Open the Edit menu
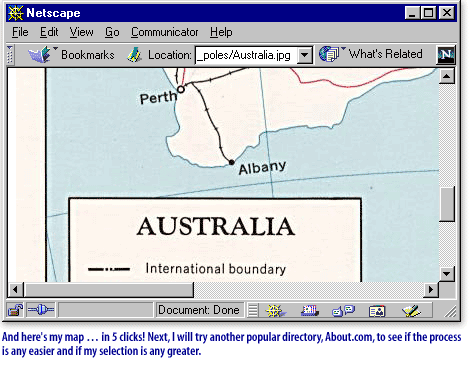The width and height of the screenshot is (470, 390). tap(49, 32)
